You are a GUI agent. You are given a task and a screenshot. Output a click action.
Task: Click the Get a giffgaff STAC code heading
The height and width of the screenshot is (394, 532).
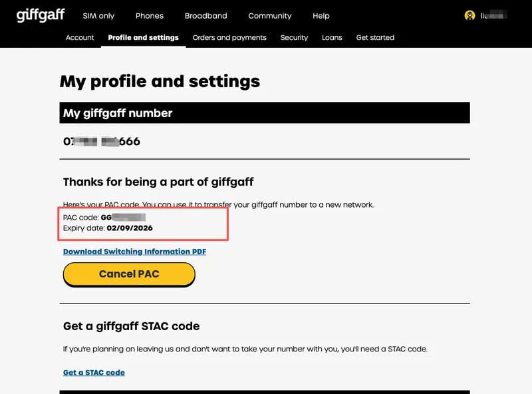click(x=131, y=326)
